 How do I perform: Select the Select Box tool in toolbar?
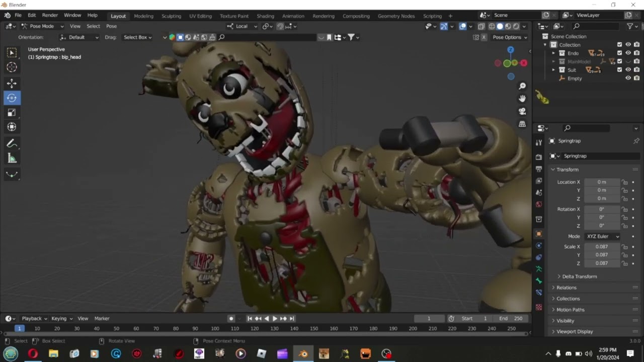pos(12,52)
